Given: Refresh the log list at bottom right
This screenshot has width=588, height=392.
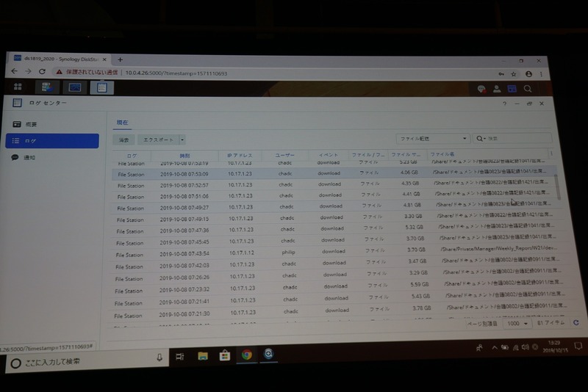Looking at the screenshot, I should click(576, 322).
